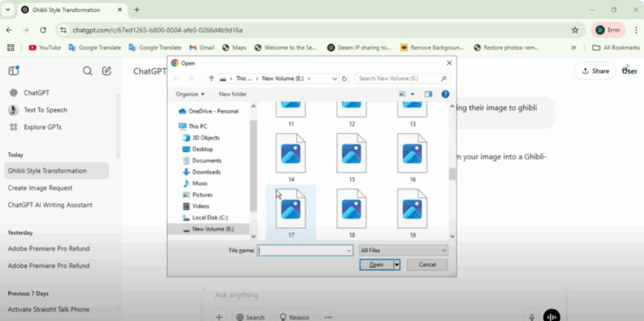Expand the File name history dropdown
The image size is (644, 321).
[x=349, y=251]
